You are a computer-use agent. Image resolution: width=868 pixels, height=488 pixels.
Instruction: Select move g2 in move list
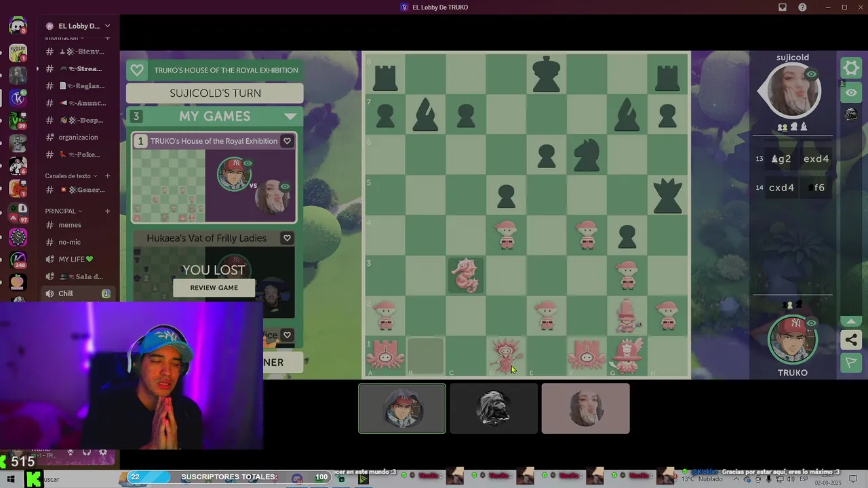781,159
